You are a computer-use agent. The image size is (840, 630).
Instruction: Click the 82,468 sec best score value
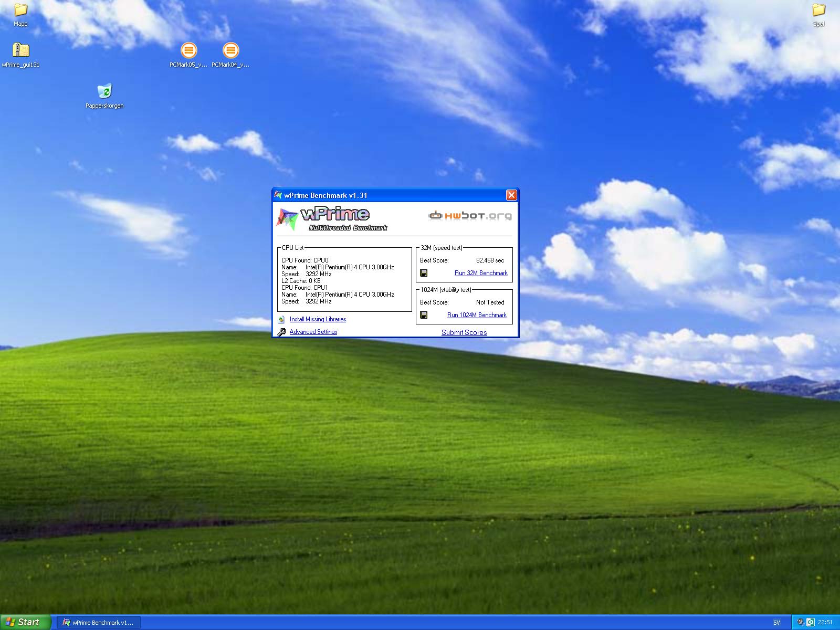pos(490,260)
